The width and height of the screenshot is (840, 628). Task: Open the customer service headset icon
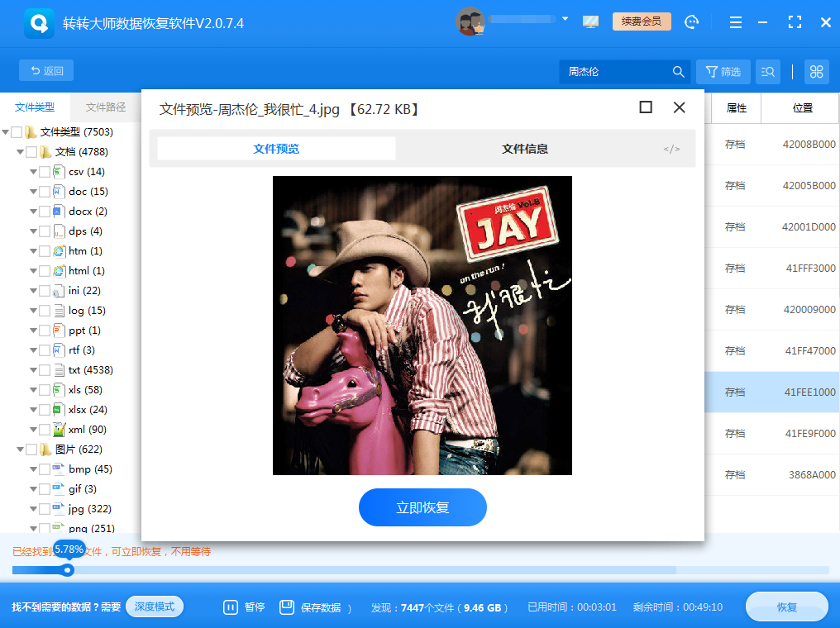coord(692,22)
